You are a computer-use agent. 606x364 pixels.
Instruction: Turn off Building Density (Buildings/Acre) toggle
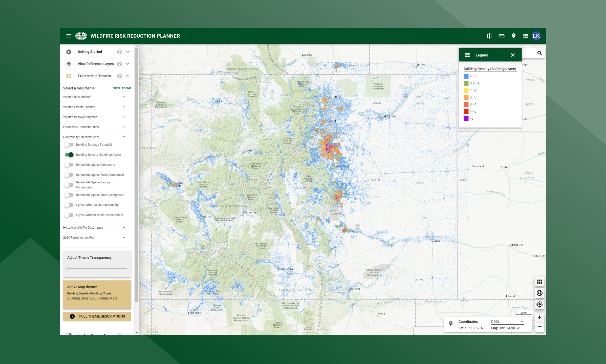[69, 155]
